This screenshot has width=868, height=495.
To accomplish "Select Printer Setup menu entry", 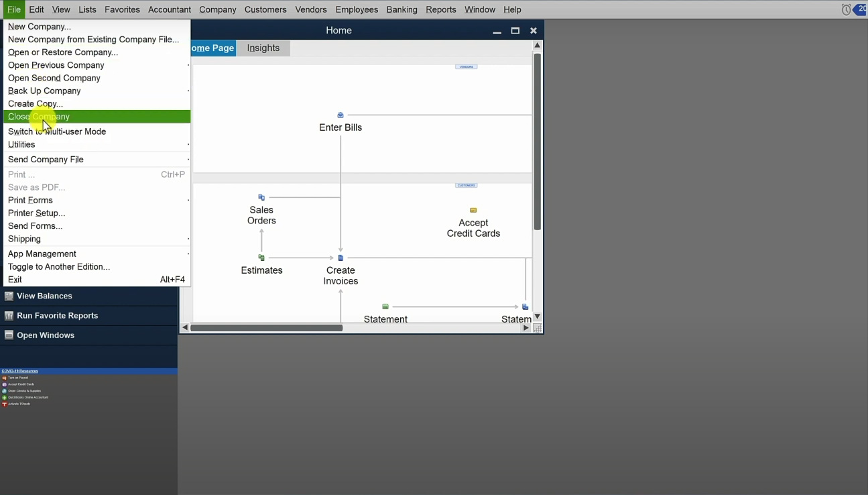I will [x=97, y=213].
